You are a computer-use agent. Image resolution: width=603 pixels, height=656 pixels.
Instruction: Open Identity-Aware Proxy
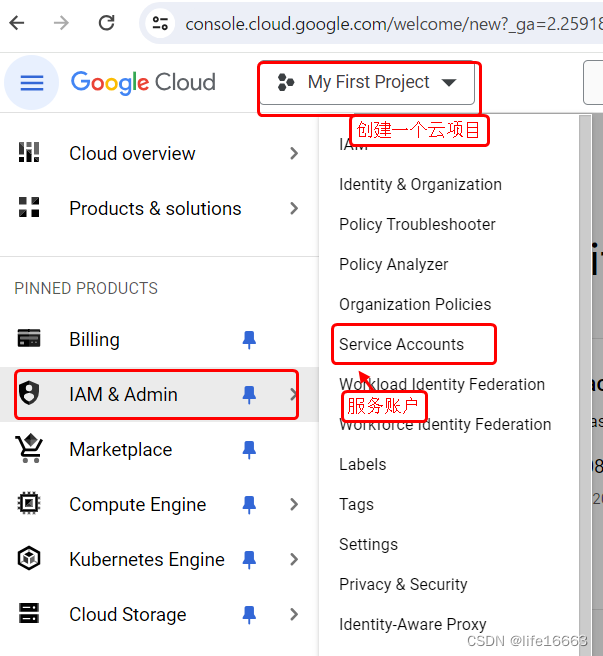coord(412,624)
